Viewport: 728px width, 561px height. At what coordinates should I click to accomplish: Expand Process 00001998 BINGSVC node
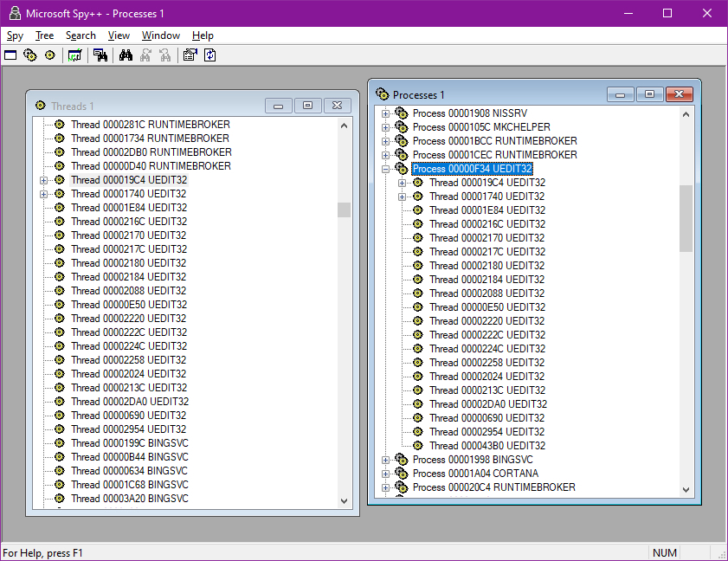point(385,460)
